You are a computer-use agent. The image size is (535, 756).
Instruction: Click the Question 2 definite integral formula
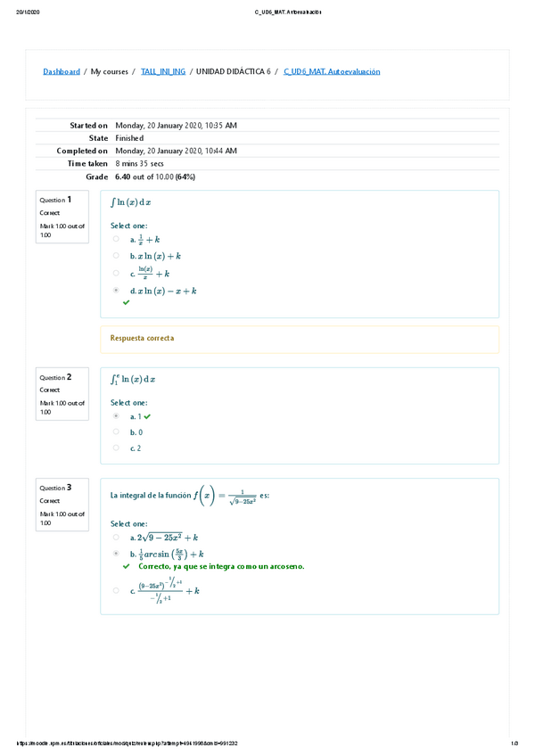[x=133, y=379]
